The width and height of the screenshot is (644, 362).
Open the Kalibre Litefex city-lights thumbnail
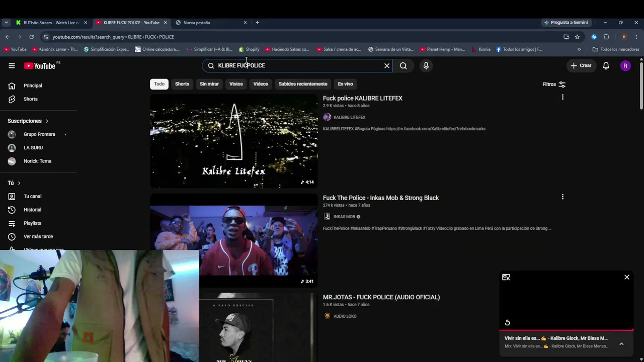(234, 141)
